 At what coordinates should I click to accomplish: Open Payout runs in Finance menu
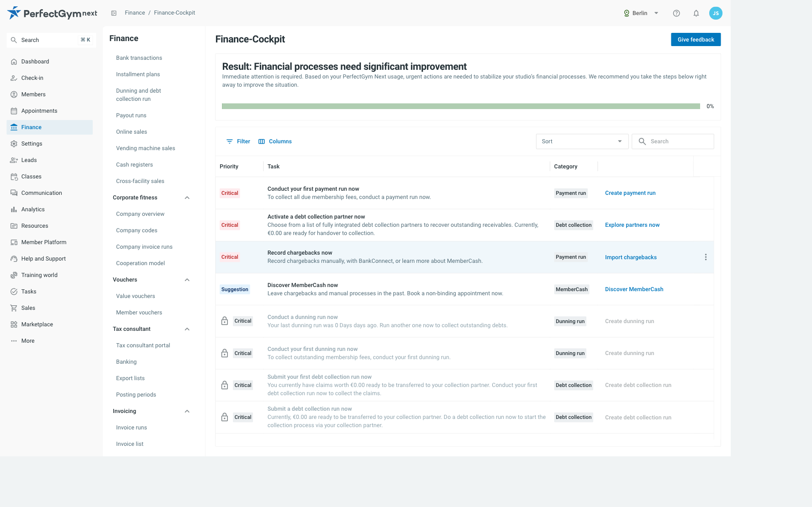point(131,115)
